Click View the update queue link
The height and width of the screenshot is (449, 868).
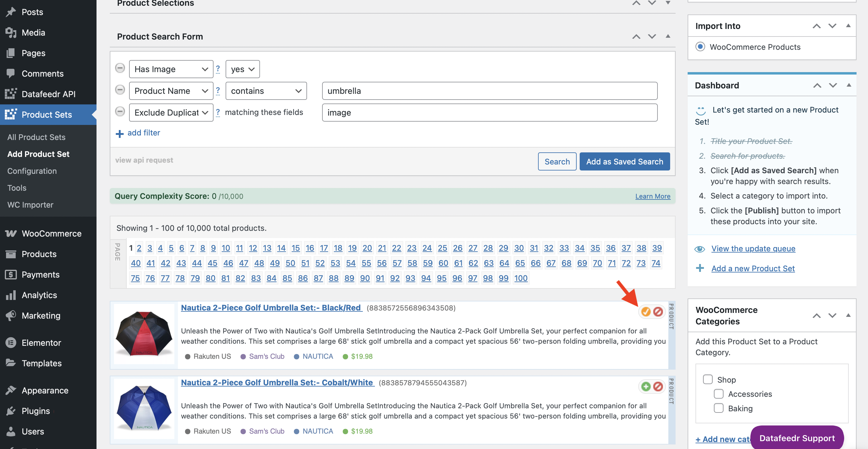click(753, 248)
